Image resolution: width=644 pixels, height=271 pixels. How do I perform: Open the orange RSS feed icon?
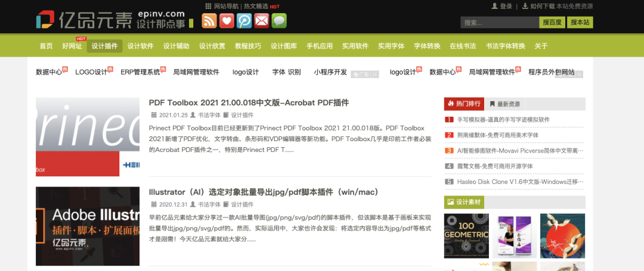(x=209, y=20)
